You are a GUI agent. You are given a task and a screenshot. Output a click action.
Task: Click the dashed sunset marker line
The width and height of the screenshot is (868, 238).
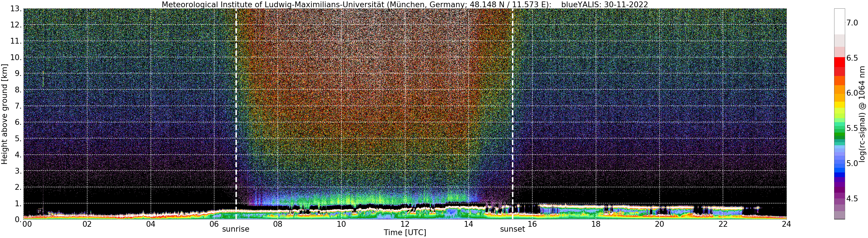[513, 114]
